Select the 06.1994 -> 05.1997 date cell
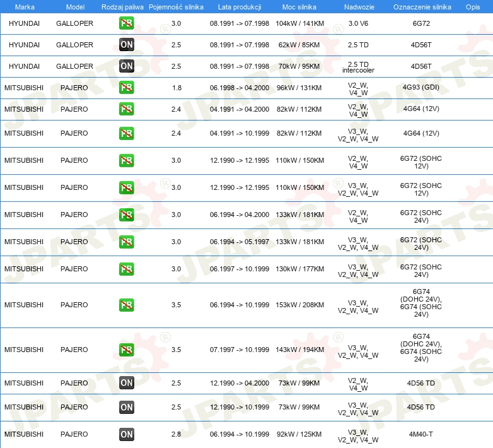Image resolution: width=493 pixels, height=448 pixels. click(x=240, y=242)
